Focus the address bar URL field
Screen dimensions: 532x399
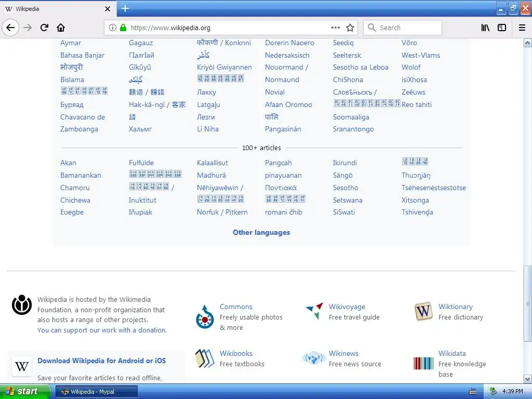tap(231, 28)
